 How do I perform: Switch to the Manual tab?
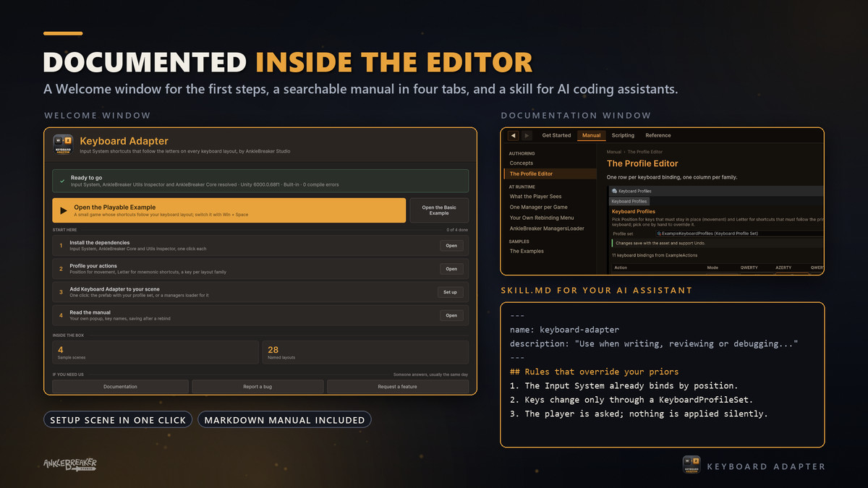point(591,135)
